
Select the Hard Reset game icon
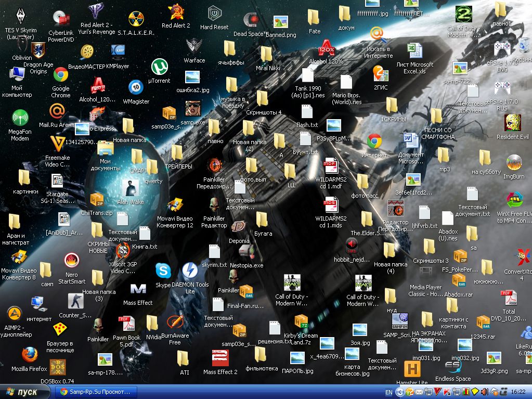click(214, 14)
